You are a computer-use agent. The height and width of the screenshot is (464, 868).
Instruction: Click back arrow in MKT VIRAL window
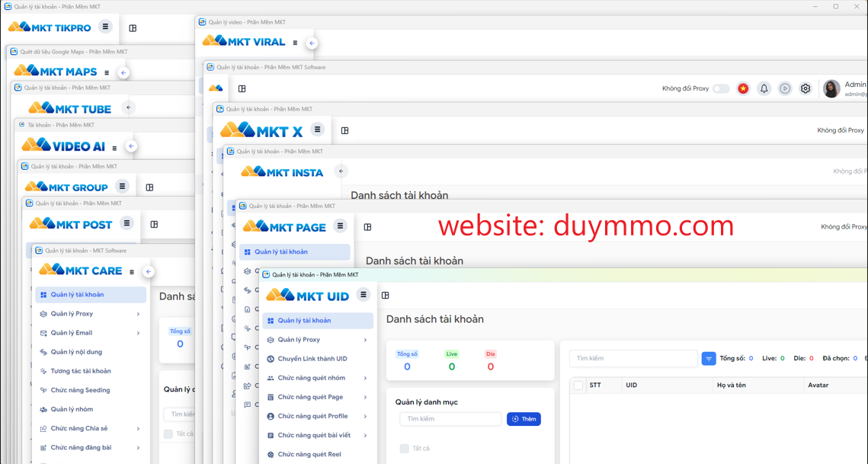click(312, 43)
